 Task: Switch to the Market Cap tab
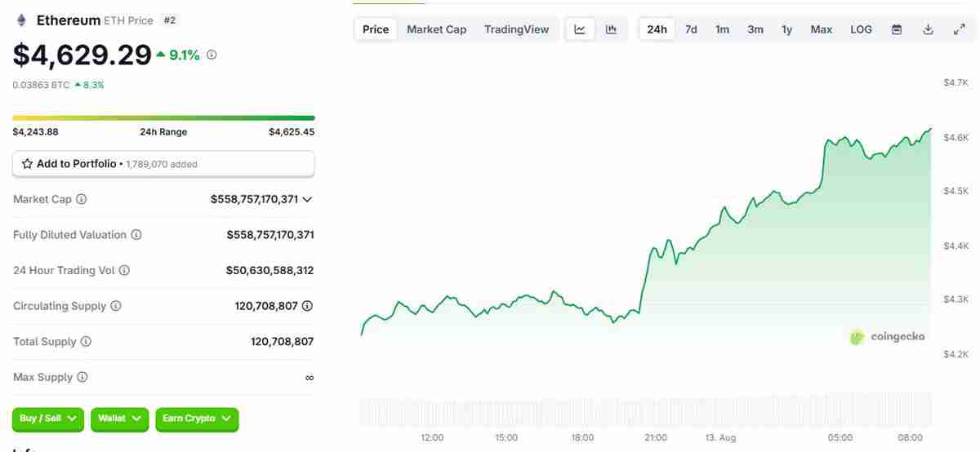436,29
